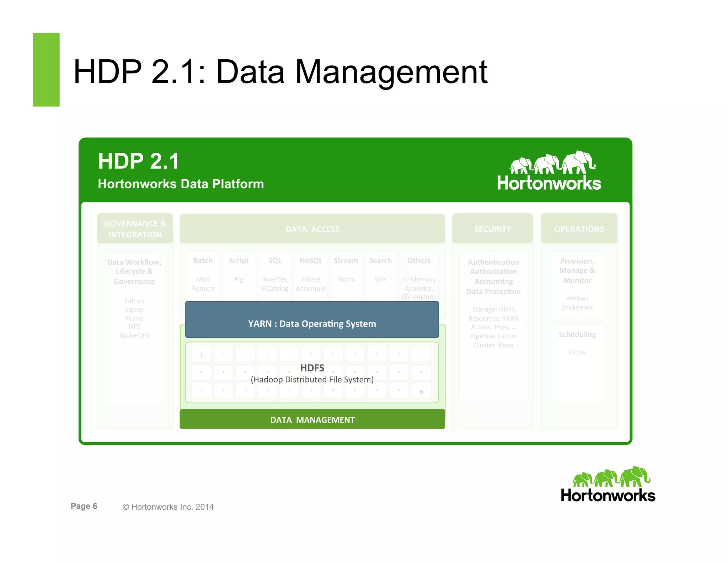Viewport: 728px width, 562px height.
Task: Click 'Resources: YARN' security entry
Action: 493,318
